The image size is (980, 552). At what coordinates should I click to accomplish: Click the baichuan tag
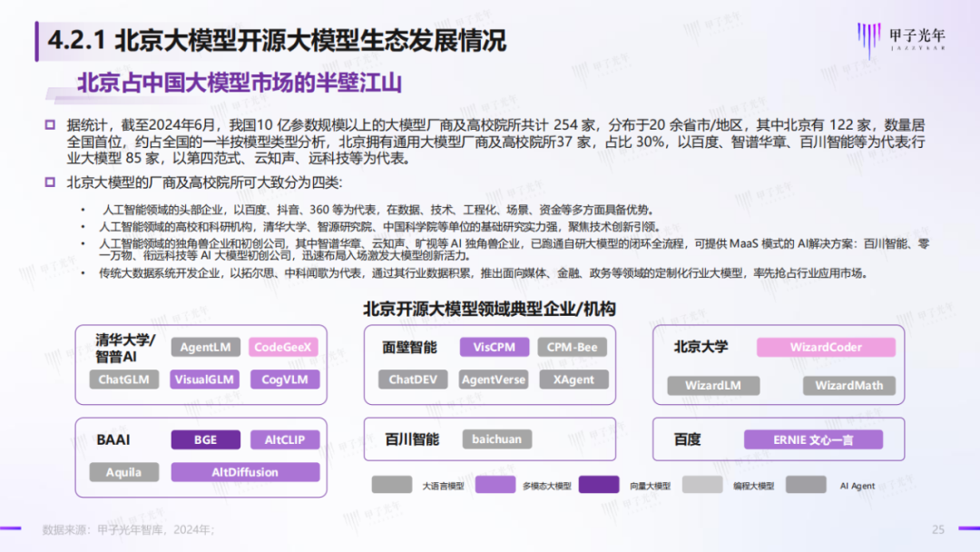pyautogui.click(x=497, y=439)
